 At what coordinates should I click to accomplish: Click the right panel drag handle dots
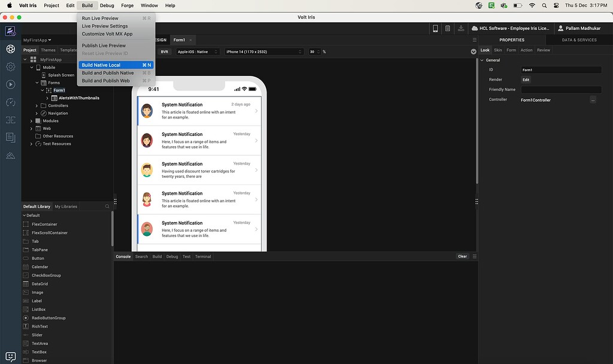477,201
